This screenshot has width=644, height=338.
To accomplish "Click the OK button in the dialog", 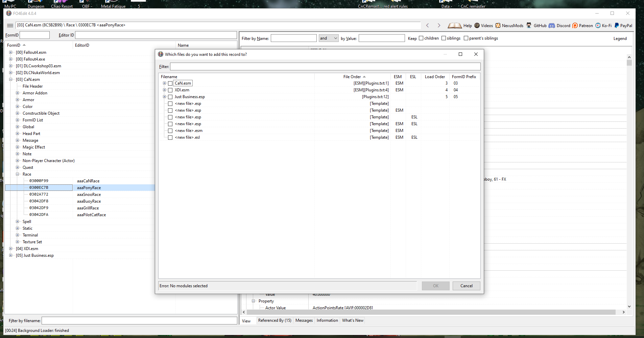I will click(x=436, y=286).
